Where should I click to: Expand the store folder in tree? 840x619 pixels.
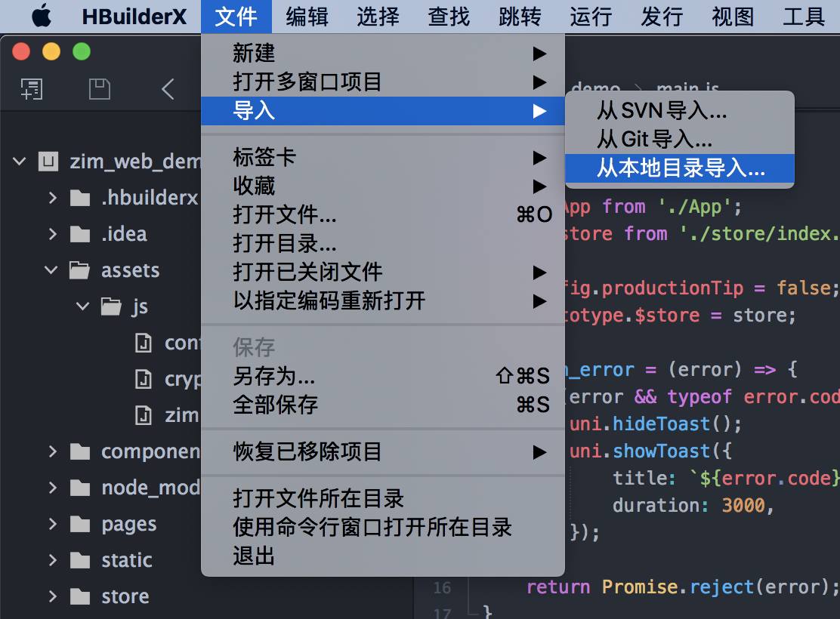[52, 596]
